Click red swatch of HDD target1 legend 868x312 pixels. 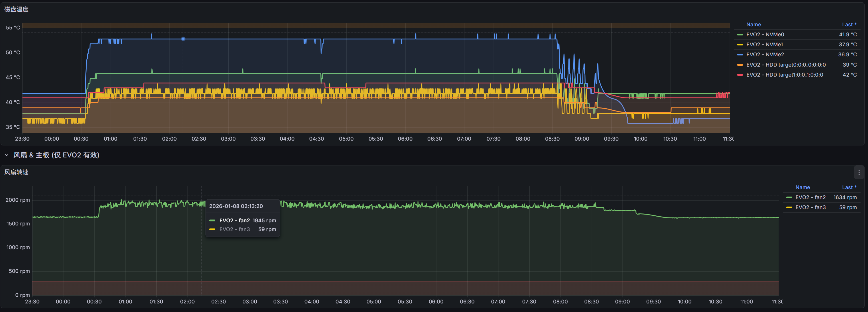tap(740, 75)
